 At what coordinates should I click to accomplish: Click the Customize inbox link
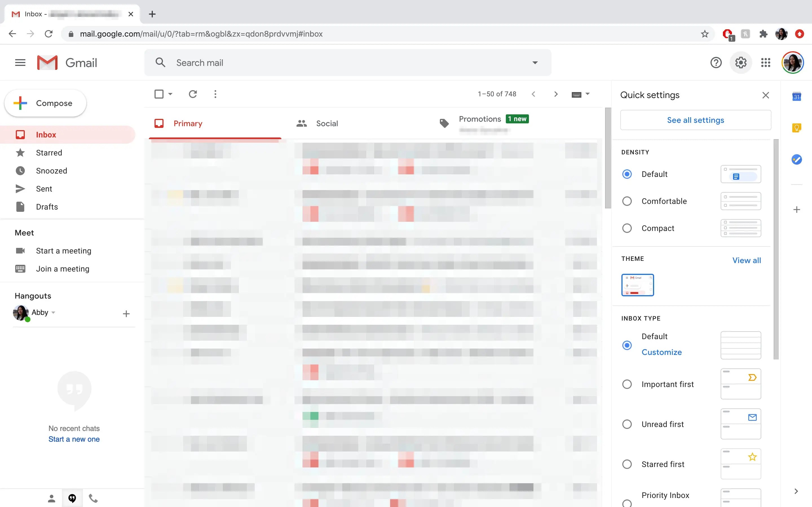coord(661,352)
